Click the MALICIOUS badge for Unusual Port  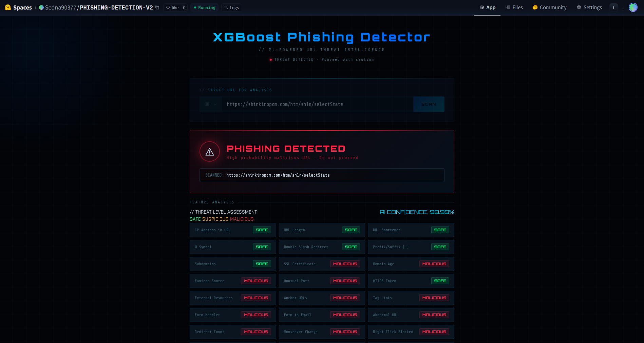pyautogui.click(x=345, y=281)
